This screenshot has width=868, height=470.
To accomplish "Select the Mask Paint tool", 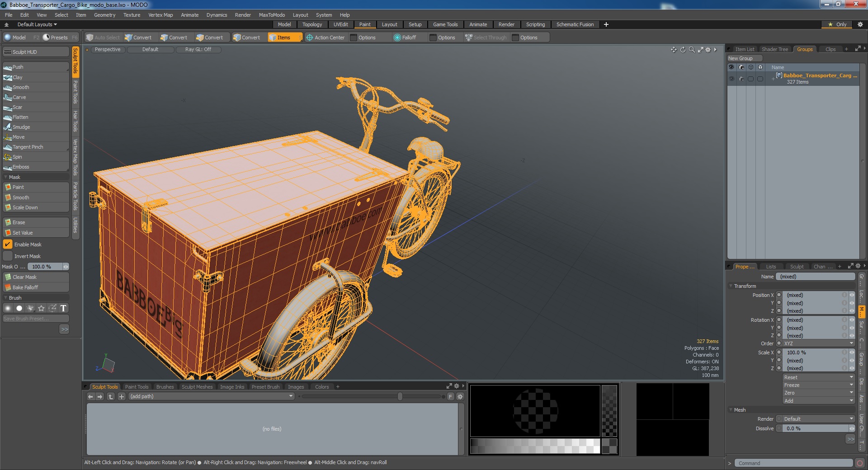I will pos(36,187).
